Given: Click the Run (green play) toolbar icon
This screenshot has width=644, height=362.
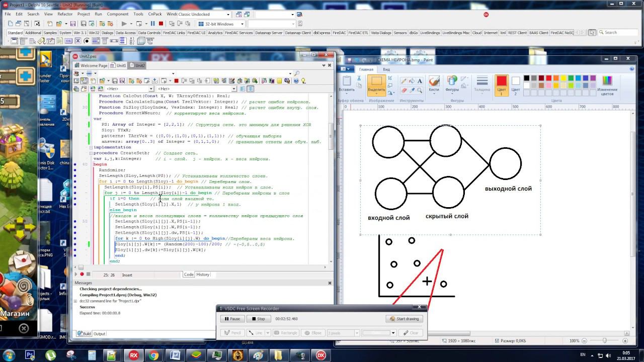Looking at the screenshot, I should pyautogui.click(x=124, y=24).
